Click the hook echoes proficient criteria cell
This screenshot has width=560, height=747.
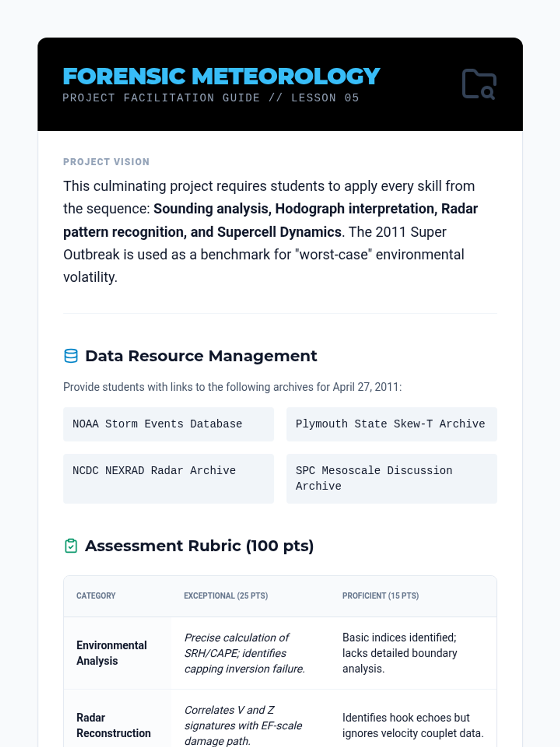[x=413, y=725]
